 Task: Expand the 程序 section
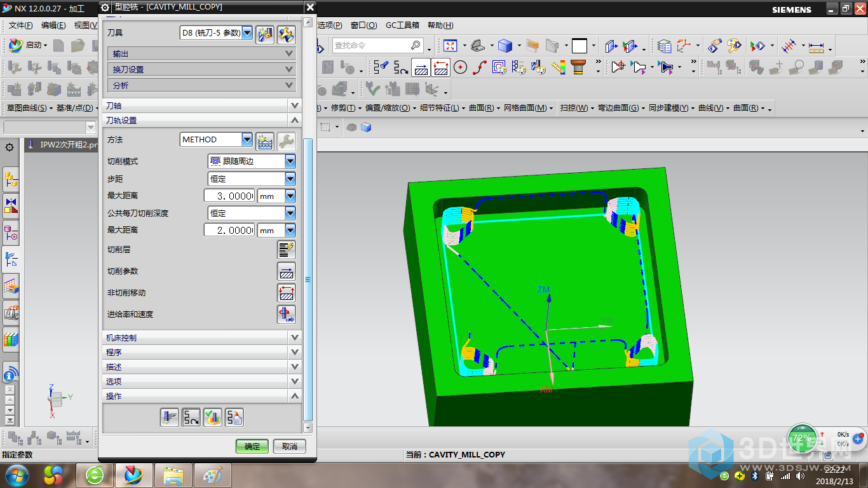tap(201, 352)
